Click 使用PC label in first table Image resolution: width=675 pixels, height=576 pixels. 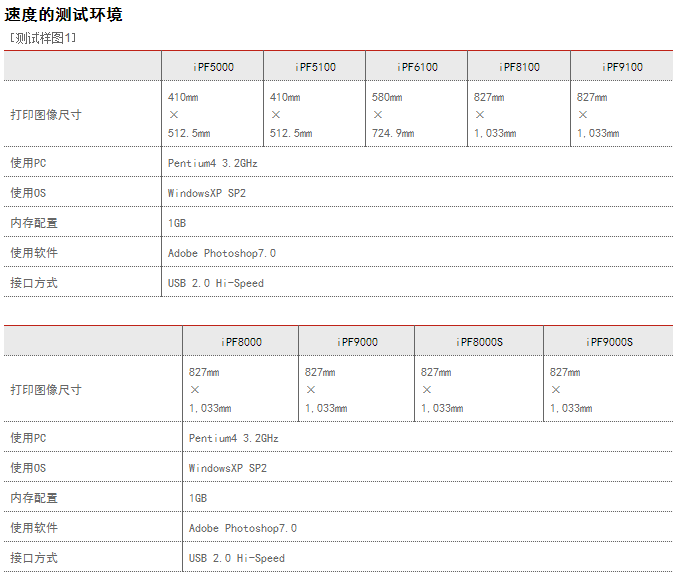pos(28,163)
